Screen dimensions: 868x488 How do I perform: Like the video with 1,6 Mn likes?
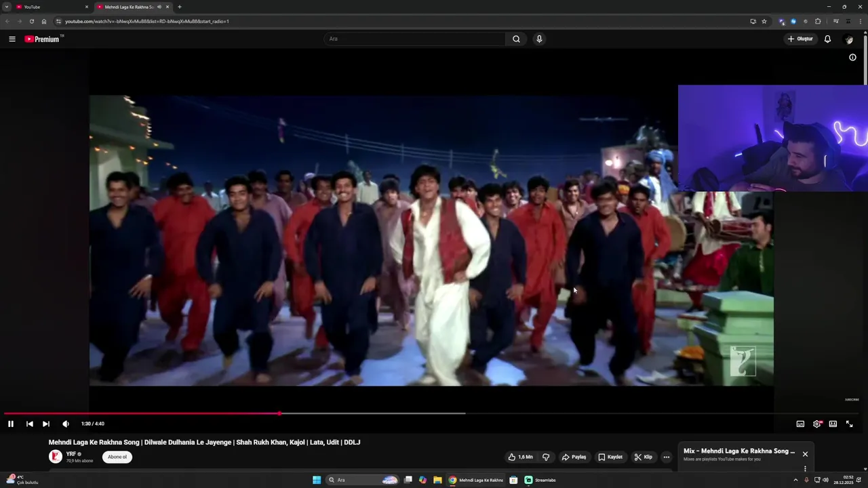pyautogui.click(x=521, y=457)
